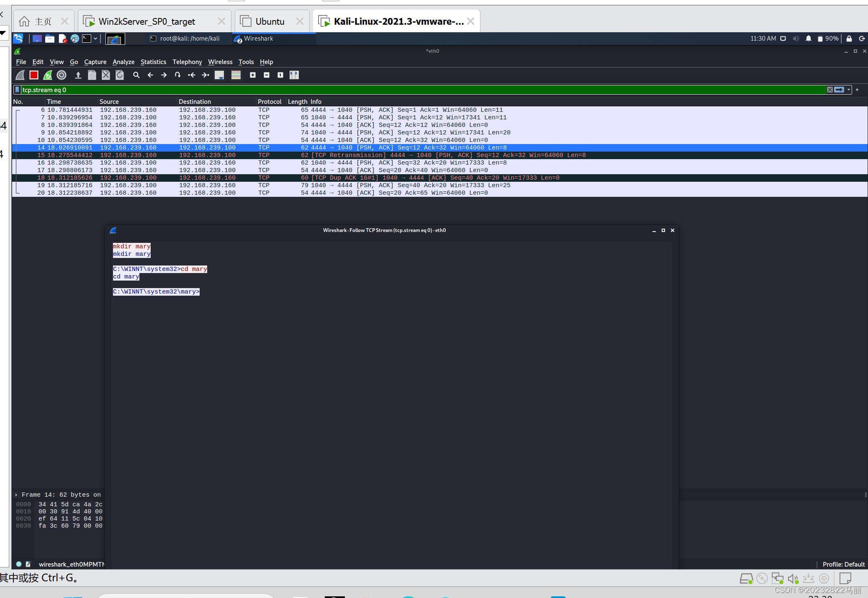868x598 pixels.
Task: Open the Telephony menu
Action: pos(187,62)
